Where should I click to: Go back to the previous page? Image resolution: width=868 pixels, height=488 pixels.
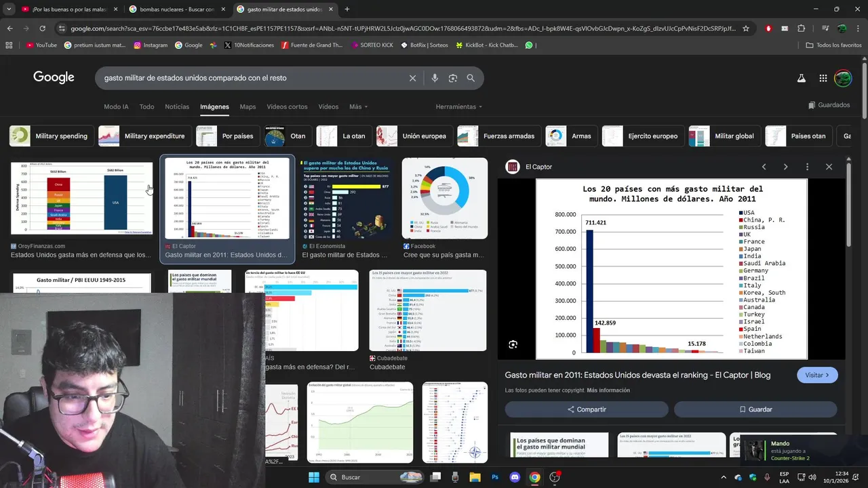click(x=9, y=28)
